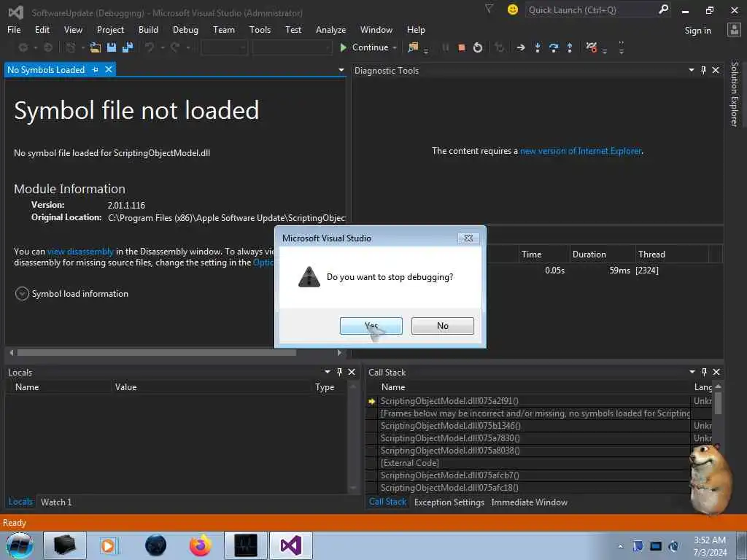Click the document horizontal scrollbar
Image resolution: width=747 pixels, height=560 pixels.
tap(156, 353)
